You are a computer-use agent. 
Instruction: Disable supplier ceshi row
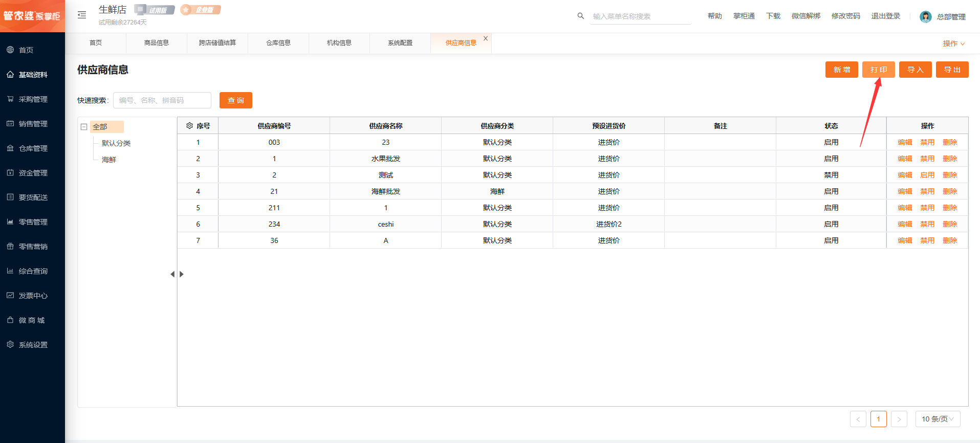click(x=927, y=224)
